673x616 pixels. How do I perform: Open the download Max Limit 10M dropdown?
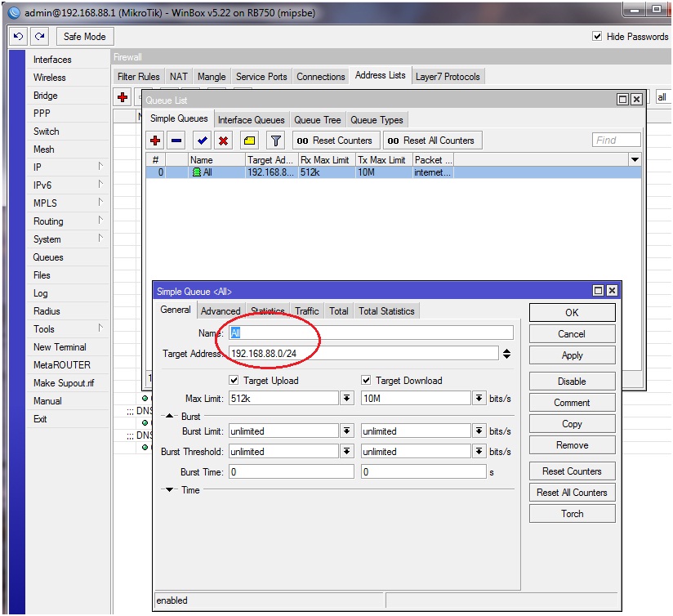click(479, 399)
